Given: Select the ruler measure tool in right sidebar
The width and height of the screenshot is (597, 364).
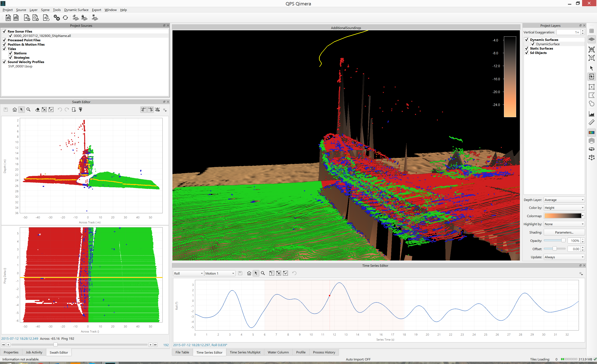Looking at the screenshot, I should coord(591,122).
